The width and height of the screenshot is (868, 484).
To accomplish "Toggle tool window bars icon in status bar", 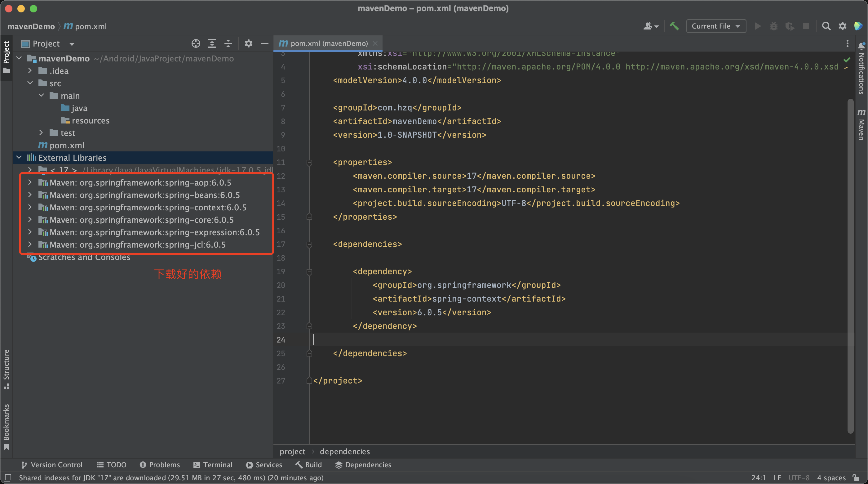I will [7, 477].
